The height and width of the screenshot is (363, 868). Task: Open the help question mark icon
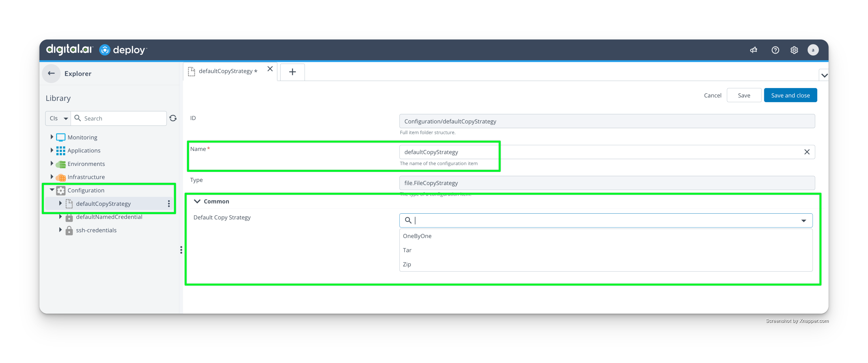tap(775, 50)
